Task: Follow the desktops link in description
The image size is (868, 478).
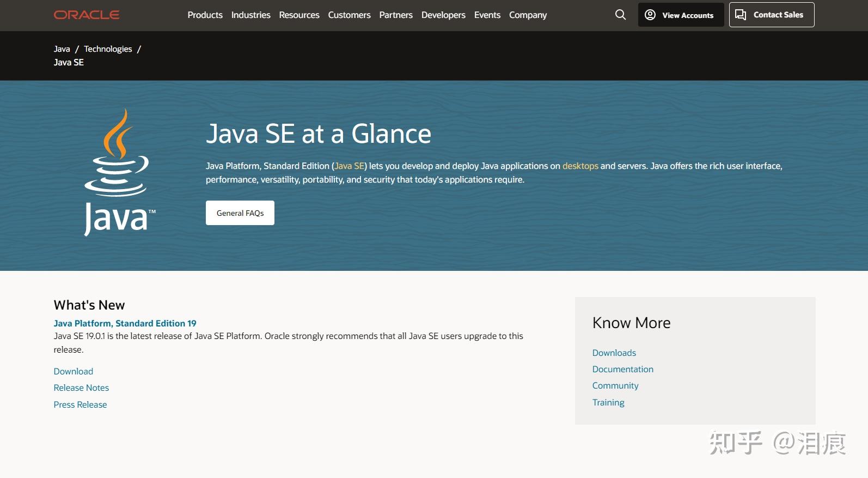Action: pyautogui.click(x=580, y=166)
